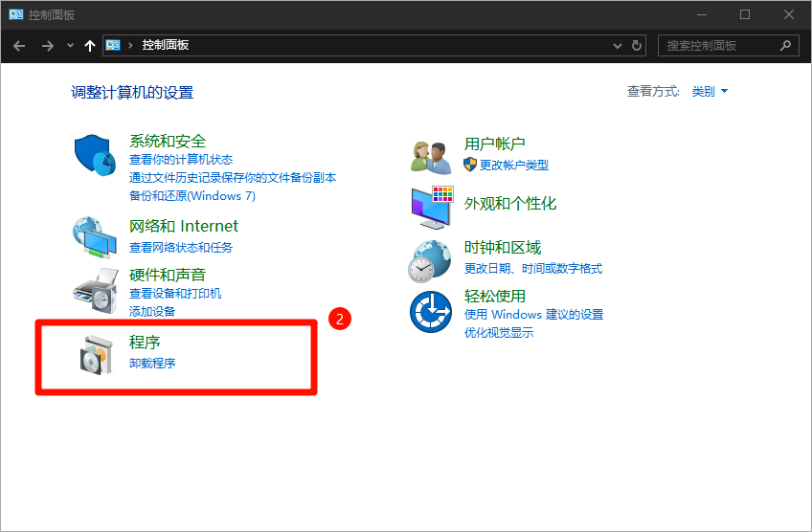Click the 优化视觉显示 link

[x=499, y=332]
